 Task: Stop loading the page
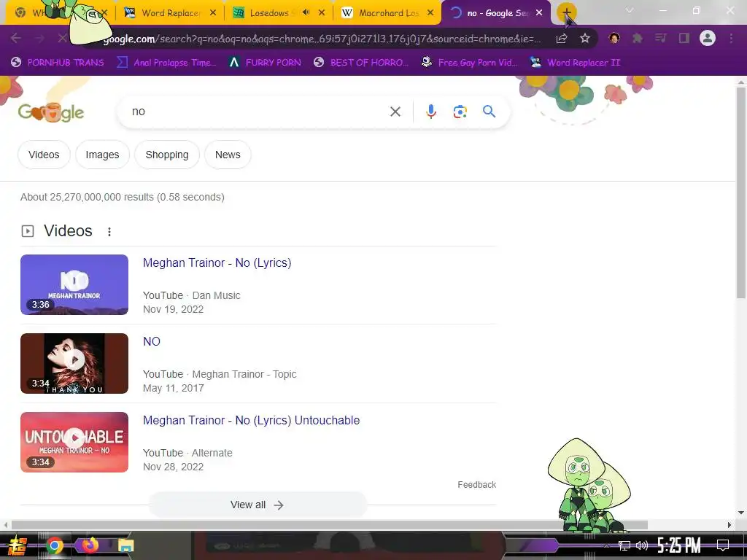point(63,38)
